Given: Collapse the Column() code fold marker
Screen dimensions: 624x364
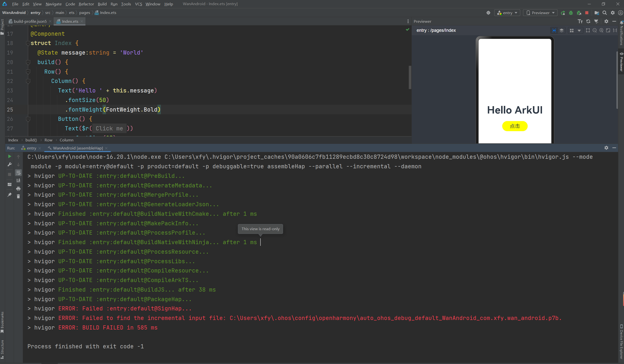Looking at the screenshot, I should (28, 81).
